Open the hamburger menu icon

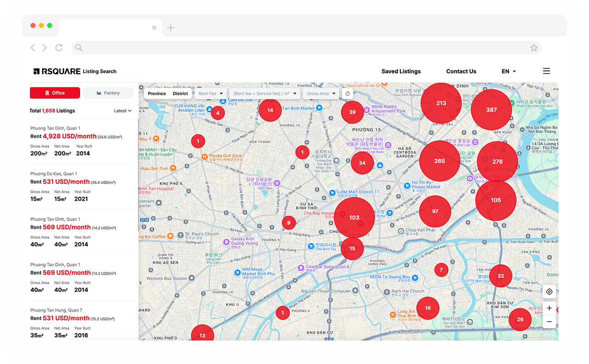click(546, 71)
